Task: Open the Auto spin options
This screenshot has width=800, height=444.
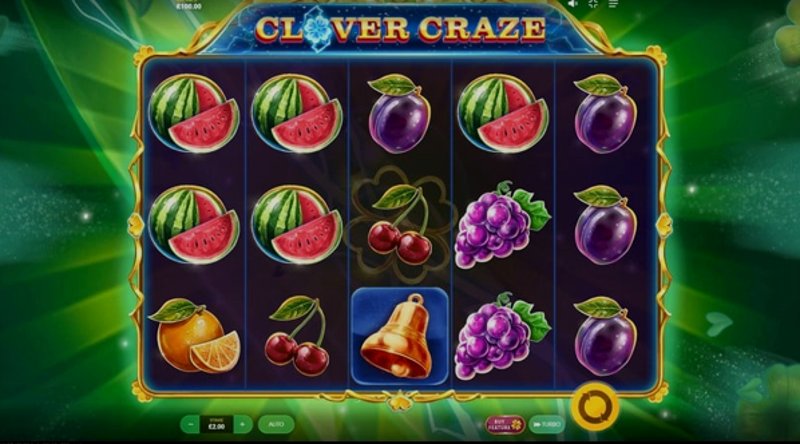Action: (276, 424)
